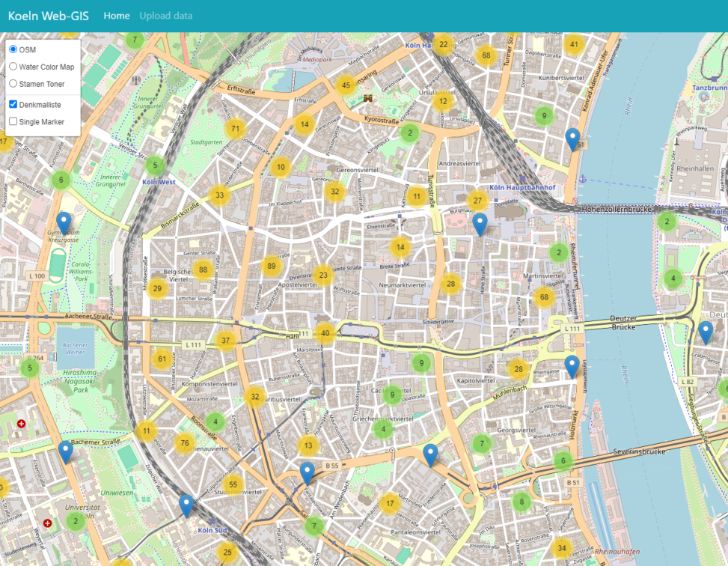The image size is (728, 566).
Task: Open the Upload data page
Action: tap(165, 15)
